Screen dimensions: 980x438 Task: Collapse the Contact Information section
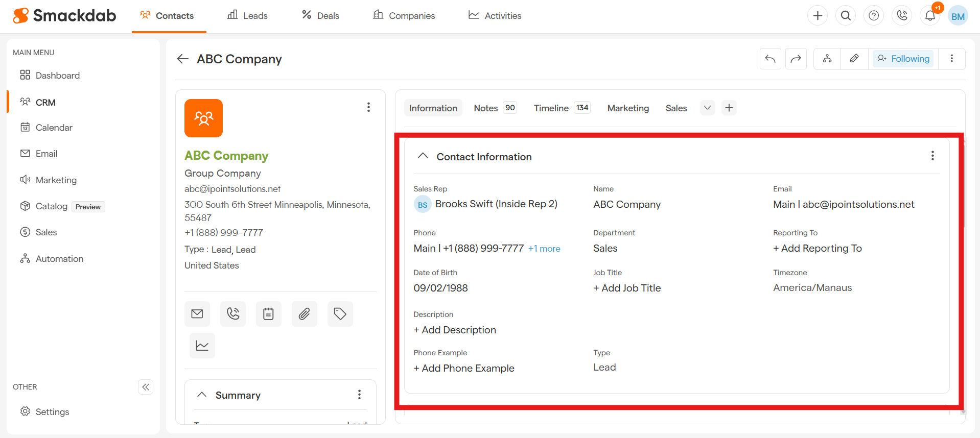[x=423, y=156]
